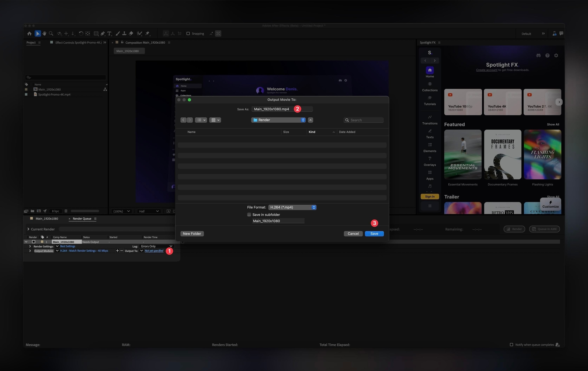588x371 pixels.
Task: Choose the Type tool
Action: 109,34
